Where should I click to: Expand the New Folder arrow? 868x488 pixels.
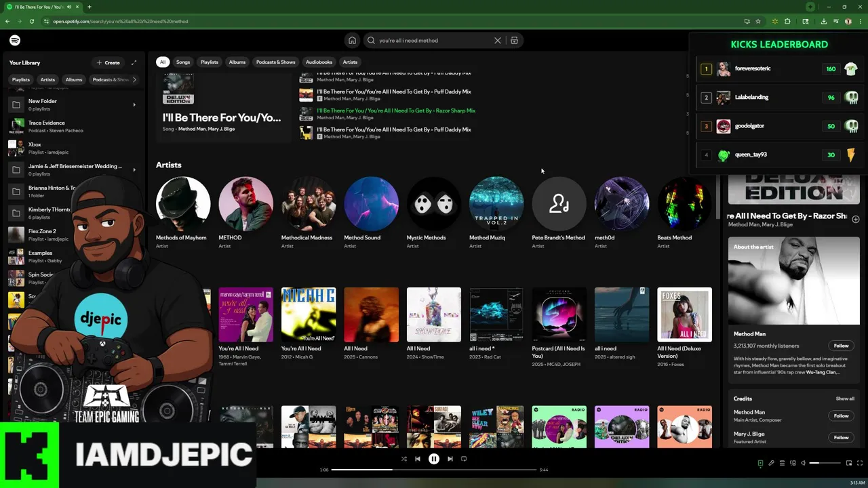(134, 104)
